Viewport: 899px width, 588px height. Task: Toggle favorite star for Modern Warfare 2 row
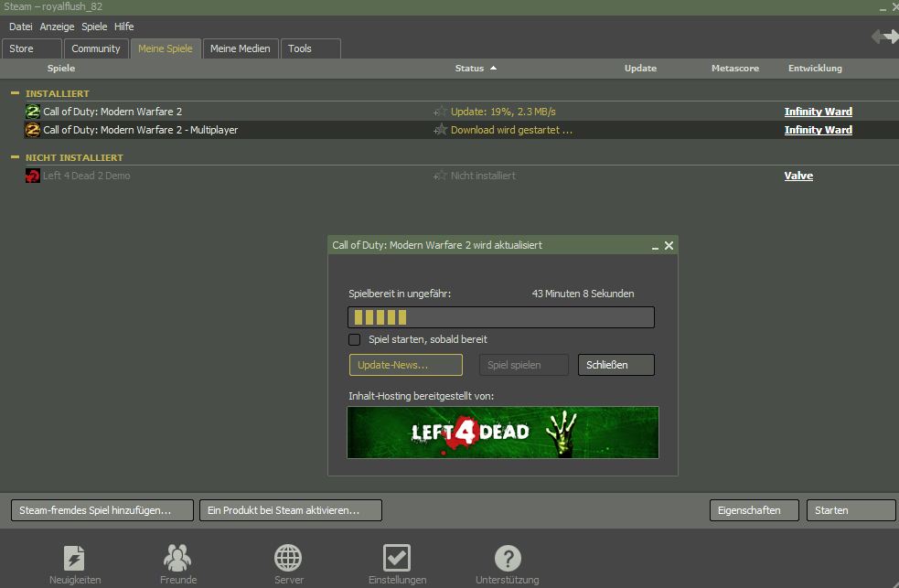click(x=440, y=112)
